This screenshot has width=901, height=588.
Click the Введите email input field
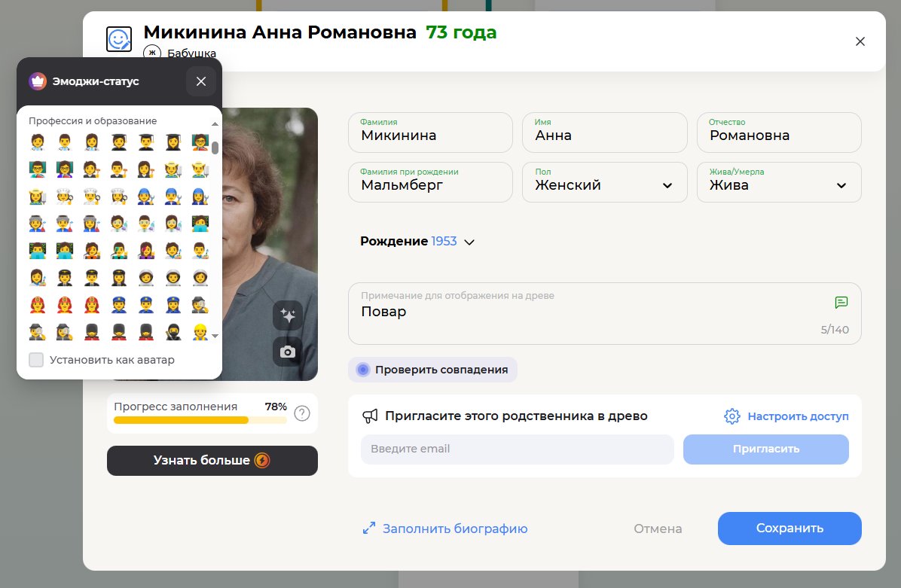pyautogui.click(x=517, y=449)
